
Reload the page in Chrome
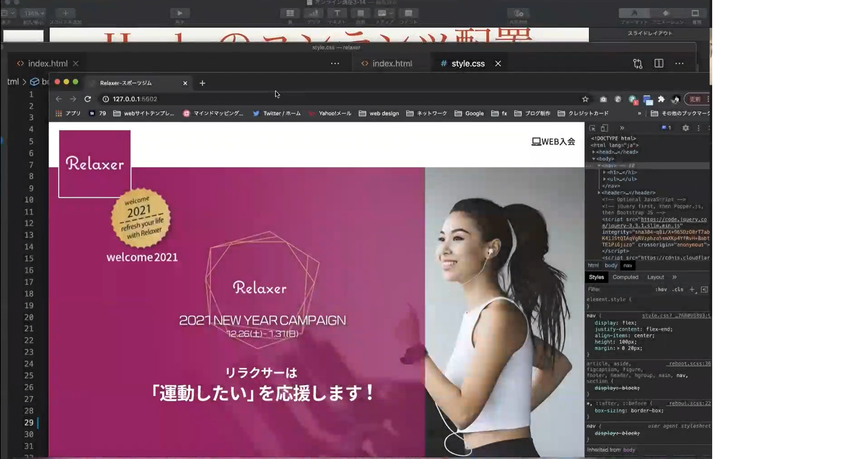click(88, 99)
